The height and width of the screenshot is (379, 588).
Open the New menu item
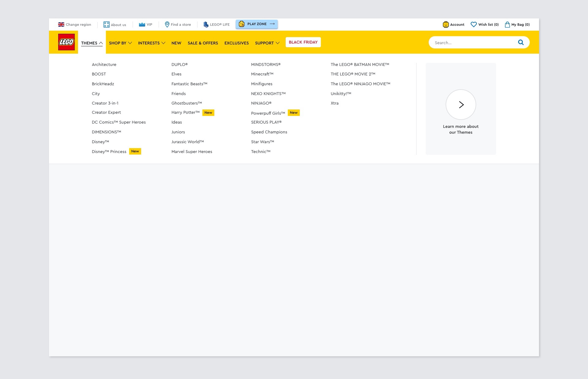click(176, 43)
